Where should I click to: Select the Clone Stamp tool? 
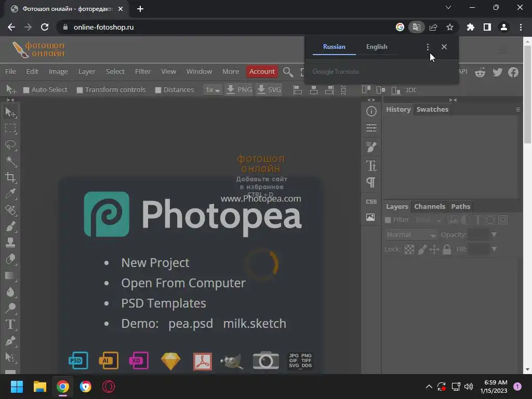[x=10, y=242]
